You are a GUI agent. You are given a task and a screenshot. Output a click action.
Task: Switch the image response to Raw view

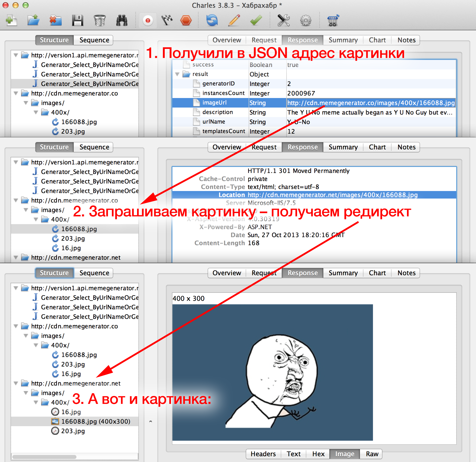click(372, 454)
